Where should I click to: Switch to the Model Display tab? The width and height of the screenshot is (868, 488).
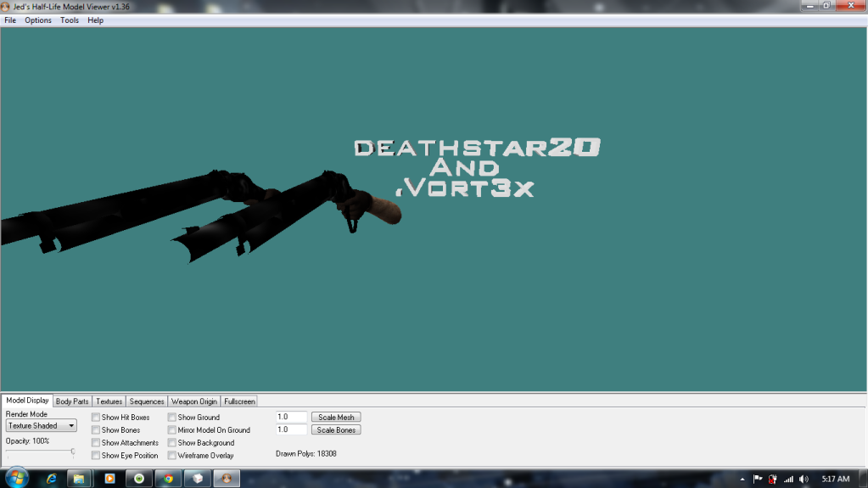click(27, 401)
